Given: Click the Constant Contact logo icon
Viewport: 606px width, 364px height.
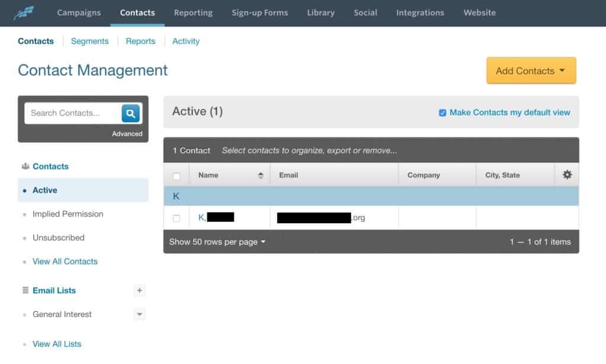Looking at the screenshot, I should [24, 13].
